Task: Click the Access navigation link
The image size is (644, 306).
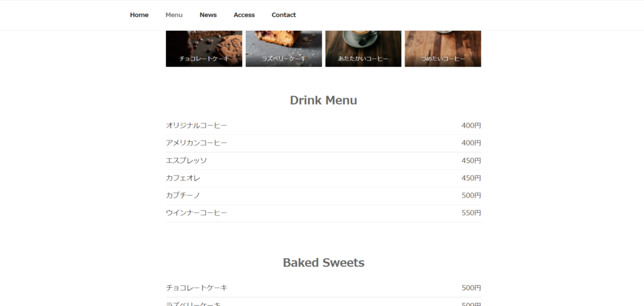Action: [244, 15]
